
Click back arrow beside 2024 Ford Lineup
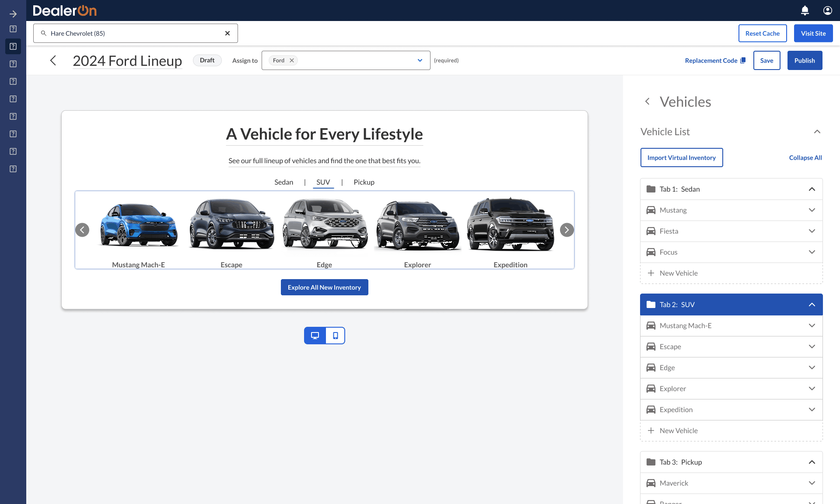(53, 60)
